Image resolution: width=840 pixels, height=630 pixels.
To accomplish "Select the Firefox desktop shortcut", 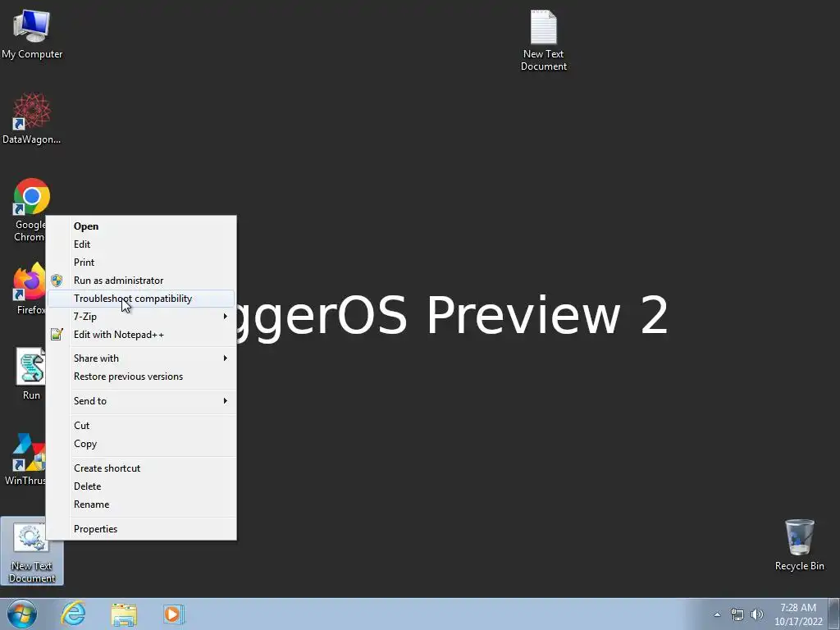I will (x=30, y=290).
